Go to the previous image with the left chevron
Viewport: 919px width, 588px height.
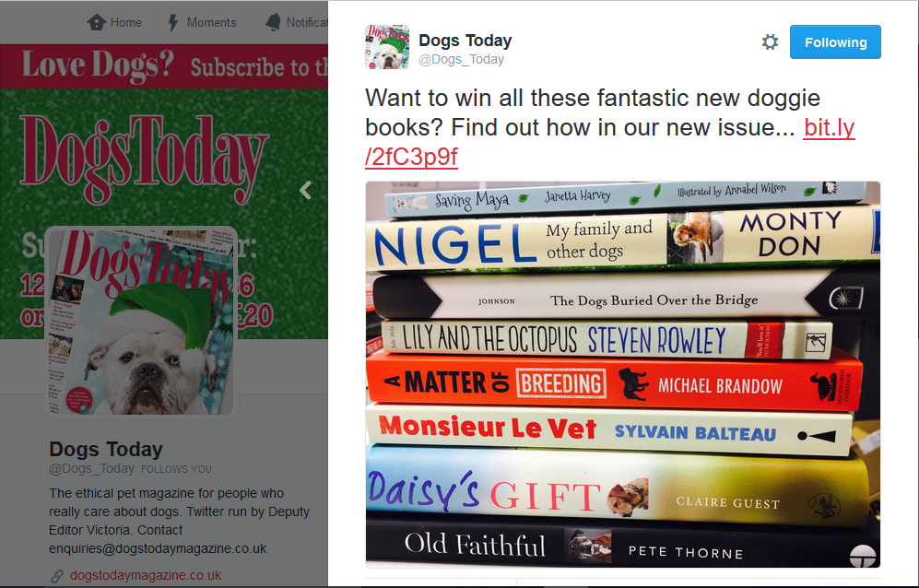[x=305, y=190]
